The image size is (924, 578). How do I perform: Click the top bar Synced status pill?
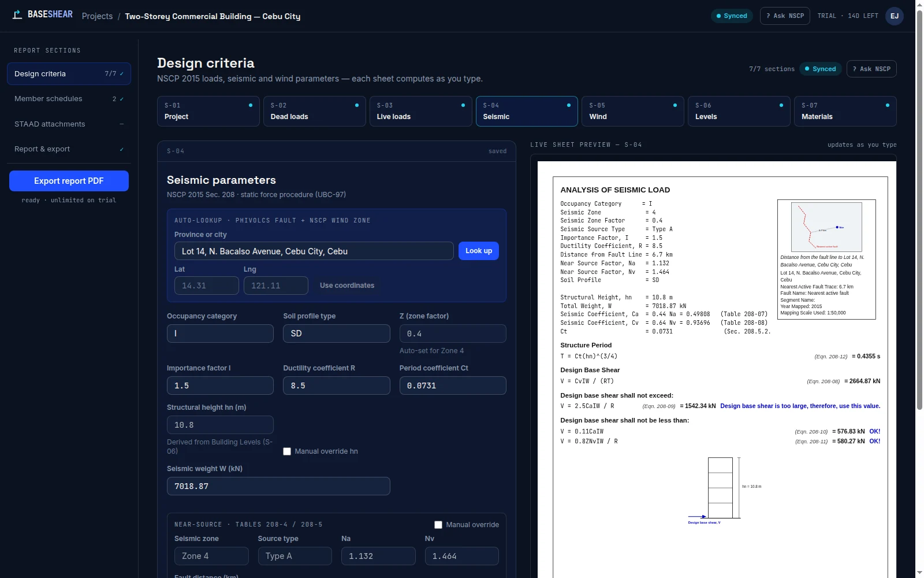click(x=732, y=16)
